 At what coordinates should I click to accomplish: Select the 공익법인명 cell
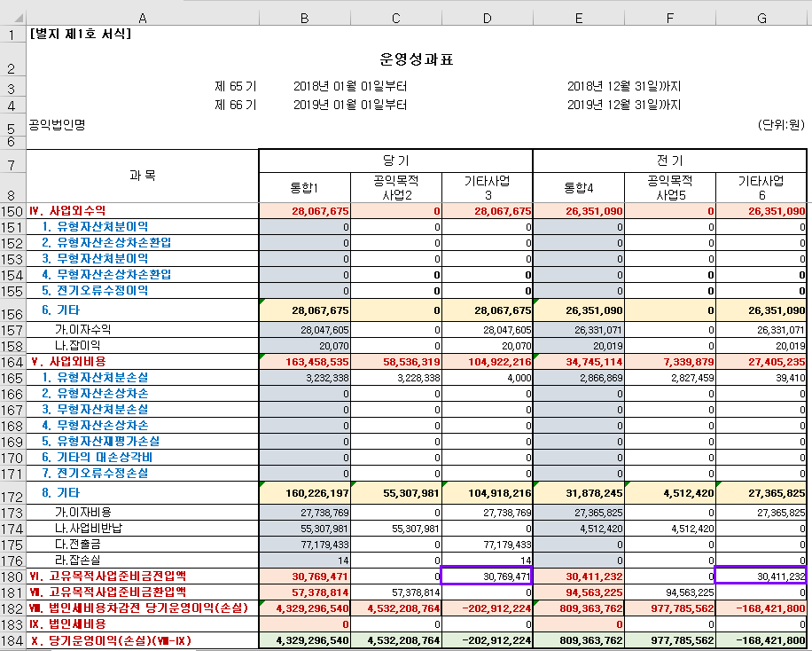click(x=57, y=125)
